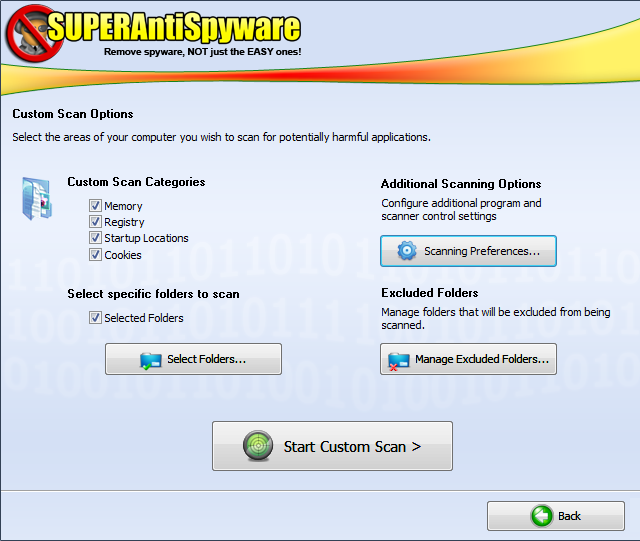Click the Custom Scan Categories folder icon
Screen dimensions: 640x541
tap(37, 198)
